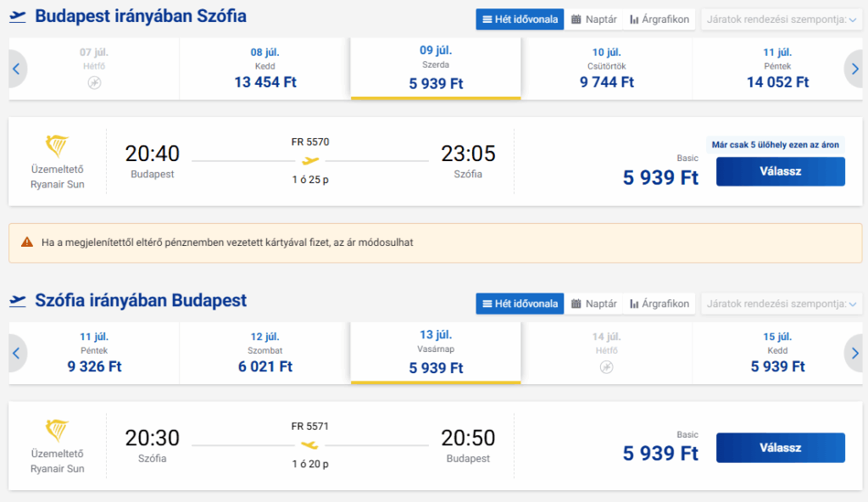Click the unavailable flight icon on 14 júl.

pos(607,367)
